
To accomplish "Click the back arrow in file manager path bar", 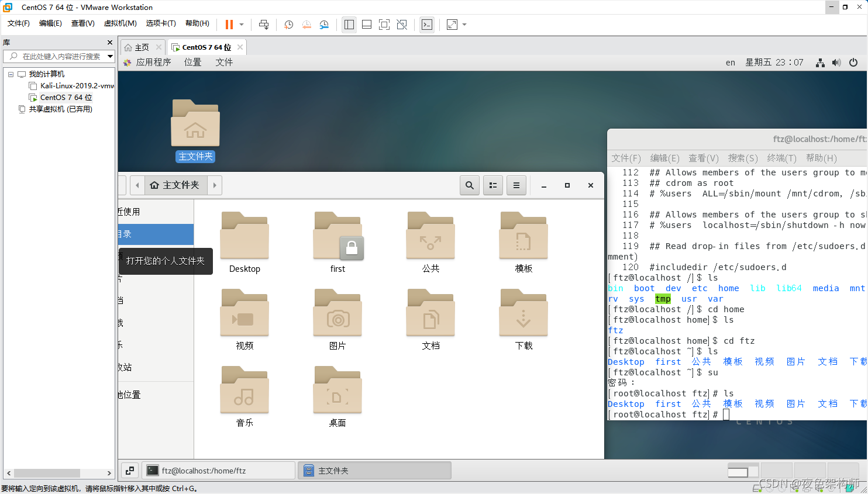I will [x=137, y=185].
